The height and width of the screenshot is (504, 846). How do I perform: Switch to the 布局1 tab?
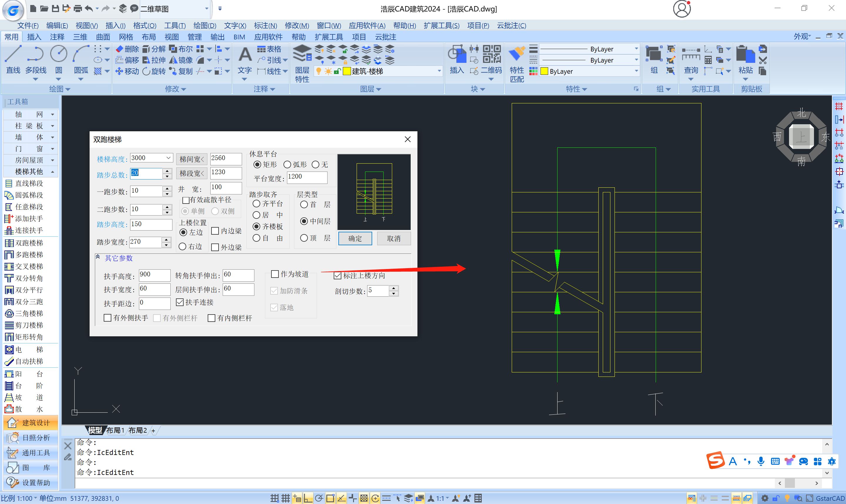click(115, 431)
